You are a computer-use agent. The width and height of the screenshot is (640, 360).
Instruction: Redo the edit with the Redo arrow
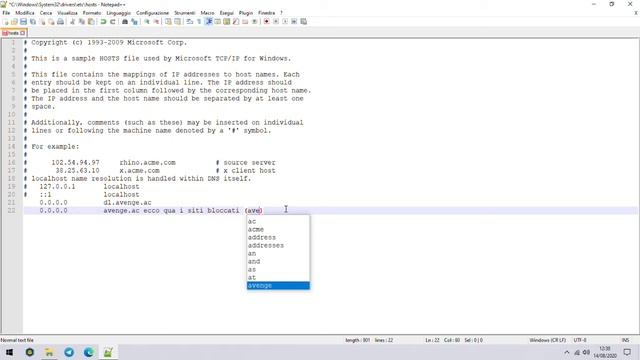(113, 22)
